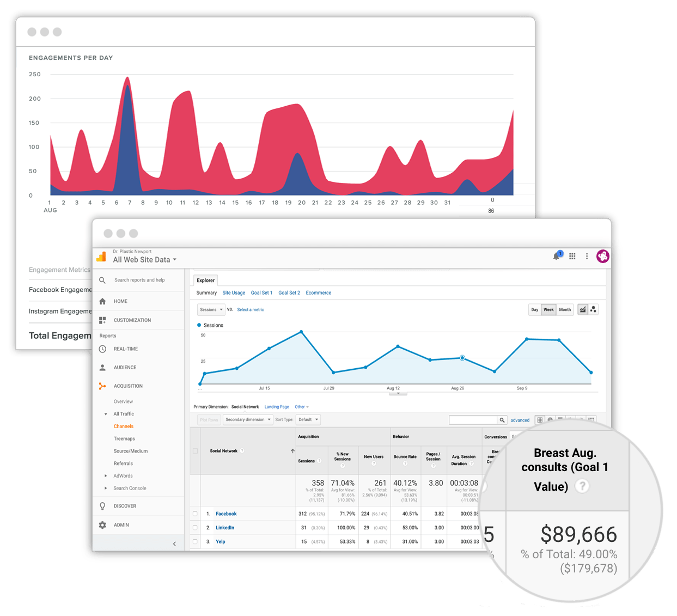This screenshot has height=616, width=677.
Task: Switch to the Goal Set 1 sub-tab
Action: (261, 292)
